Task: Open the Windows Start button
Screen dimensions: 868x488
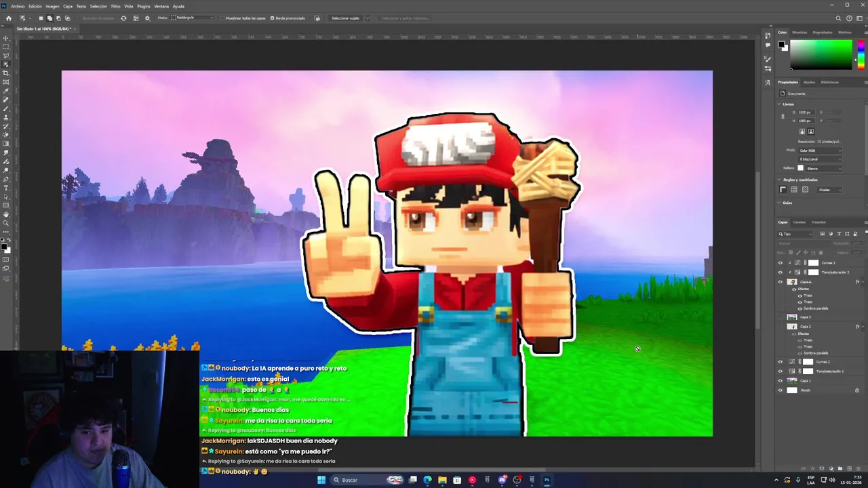Action: coord(321,480)
